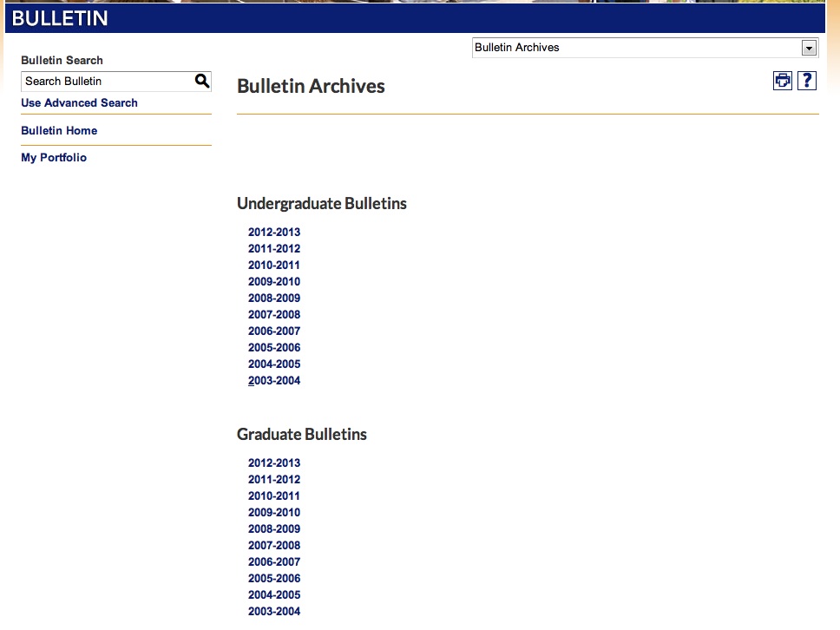Open the 2012-2013 Undergraduate Bulletin
This screenshot has height=630, width=840.
coord(274,232)
